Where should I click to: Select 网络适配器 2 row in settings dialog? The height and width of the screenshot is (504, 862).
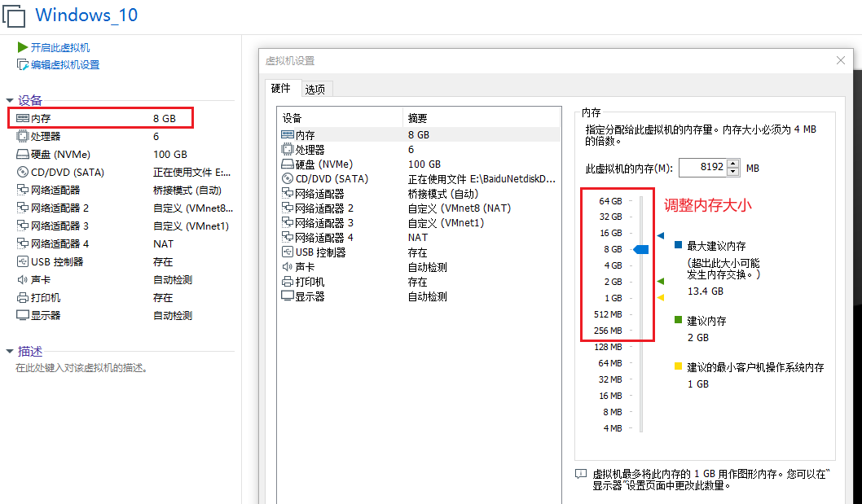point(419,208)
